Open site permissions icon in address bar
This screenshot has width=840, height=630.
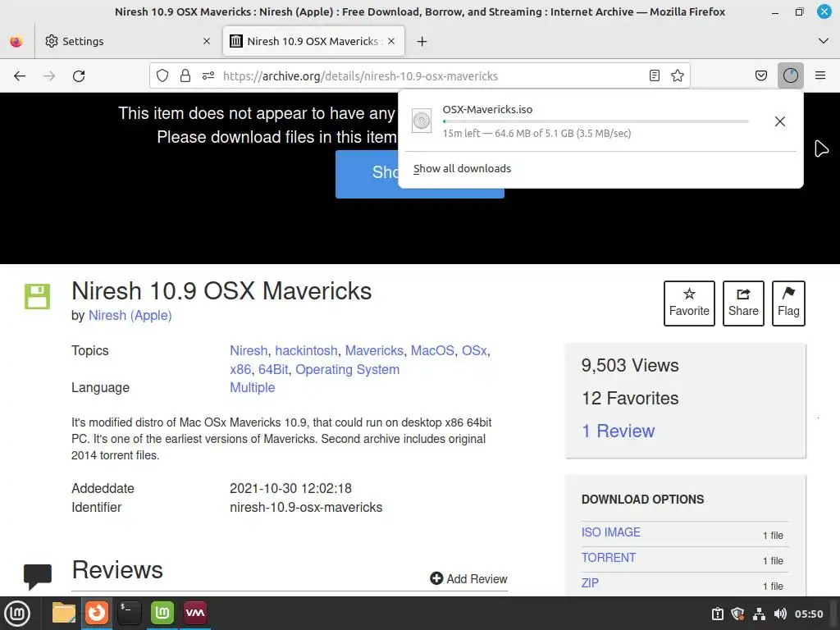click(208, 75)
